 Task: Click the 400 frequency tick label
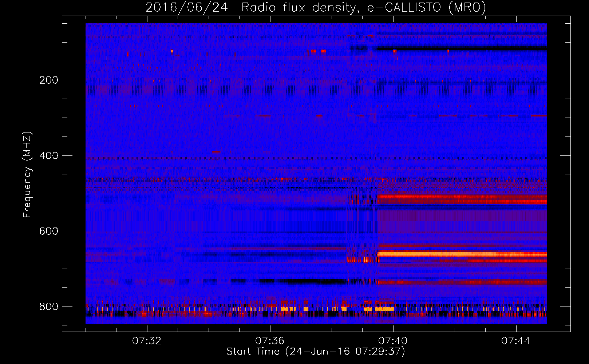(48, 156)
